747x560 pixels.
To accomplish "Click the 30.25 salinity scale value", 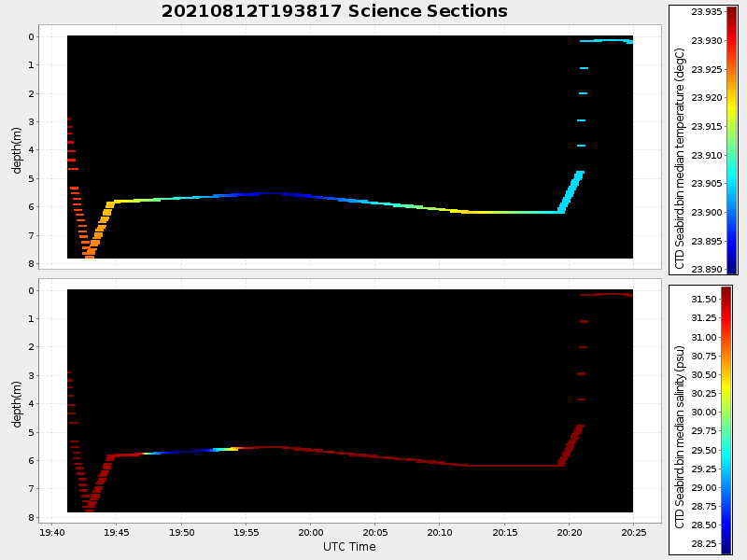I will (704, 393).
